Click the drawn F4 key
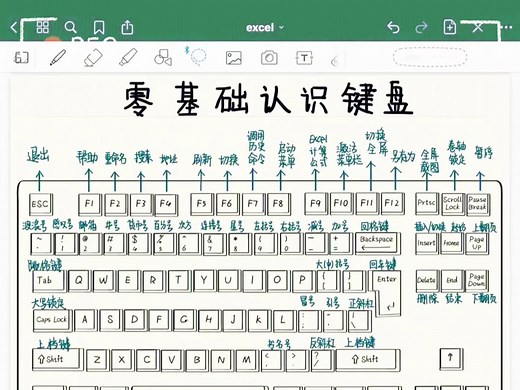Image resolution: width=520 pixels, height=390 pixels. click(166, 204)
